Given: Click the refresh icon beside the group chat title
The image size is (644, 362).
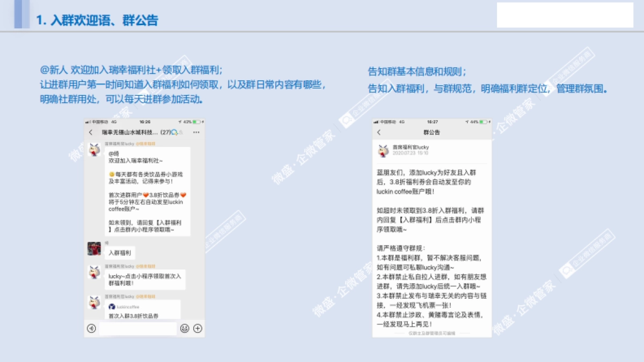Looking at the screenshot, I should [174, 131].
